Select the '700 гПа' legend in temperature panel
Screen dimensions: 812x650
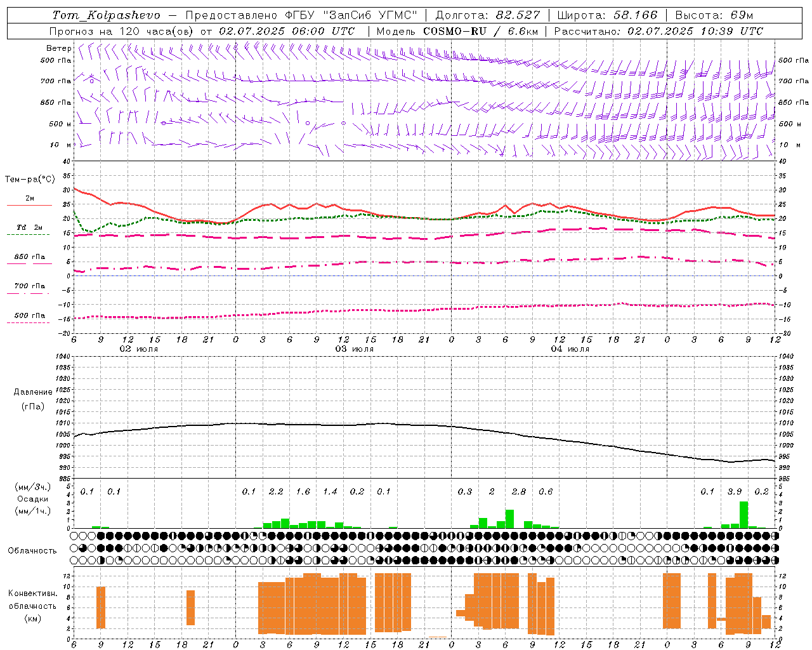(30, 286)
